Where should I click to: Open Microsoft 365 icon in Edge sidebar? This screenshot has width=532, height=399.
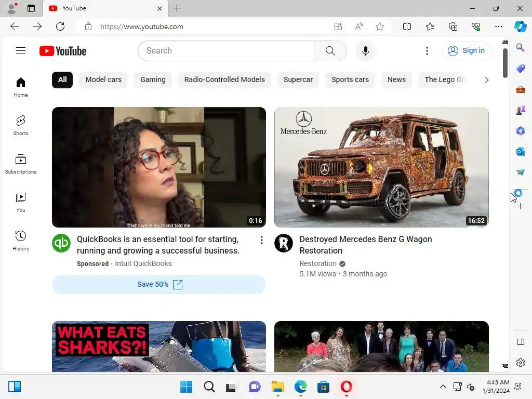point(520,130)
